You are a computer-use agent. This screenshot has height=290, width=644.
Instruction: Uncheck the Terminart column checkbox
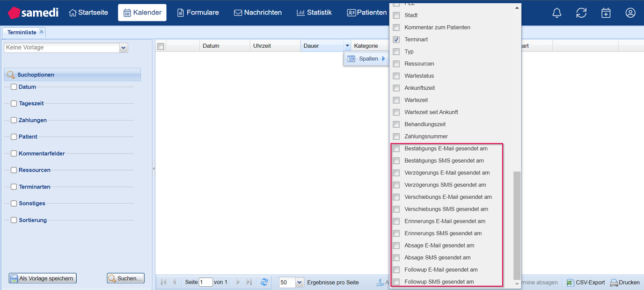pos(396,40)
